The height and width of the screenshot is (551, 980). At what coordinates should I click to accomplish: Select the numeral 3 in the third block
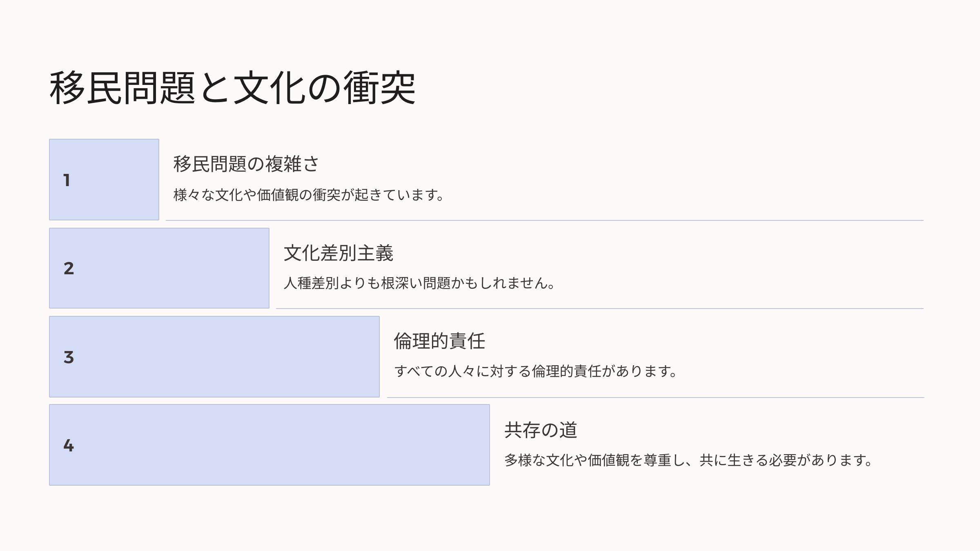tap(69, 357)
